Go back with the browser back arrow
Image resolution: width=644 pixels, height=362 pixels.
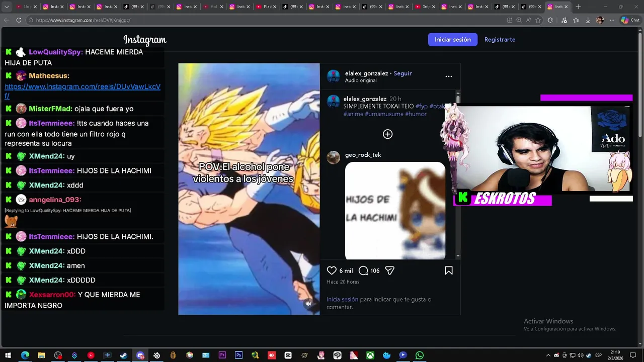7,20
